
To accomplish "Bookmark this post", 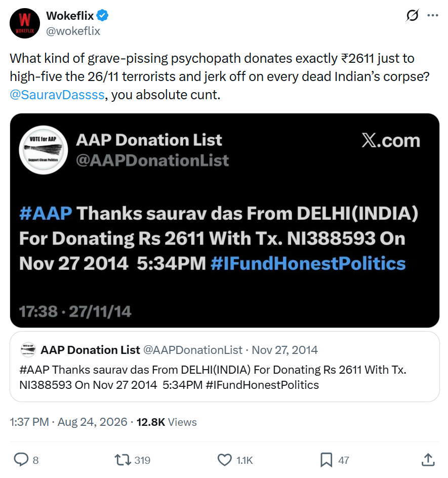I will [326, 460].
